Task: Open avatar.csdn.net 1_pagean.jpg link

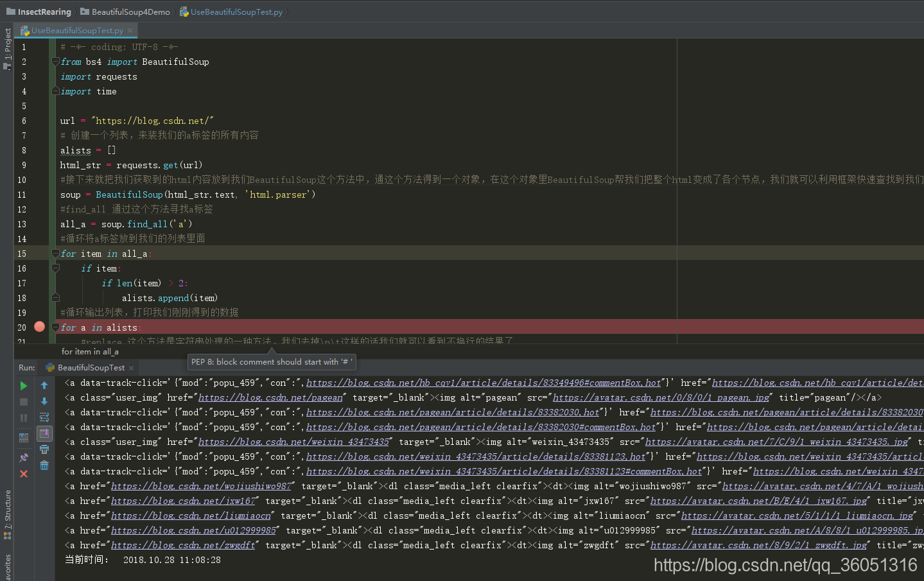Action: click(x=661, y=397)
